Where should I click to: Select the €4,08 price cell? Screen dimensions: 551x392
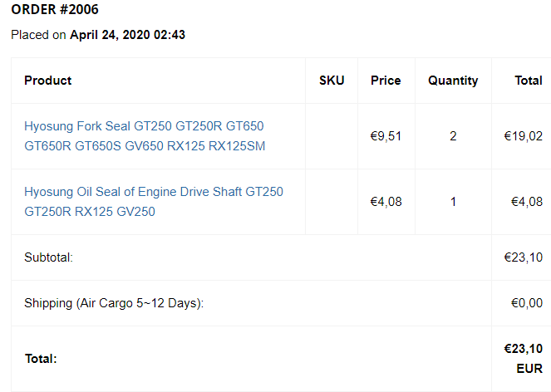pos(386,202)
